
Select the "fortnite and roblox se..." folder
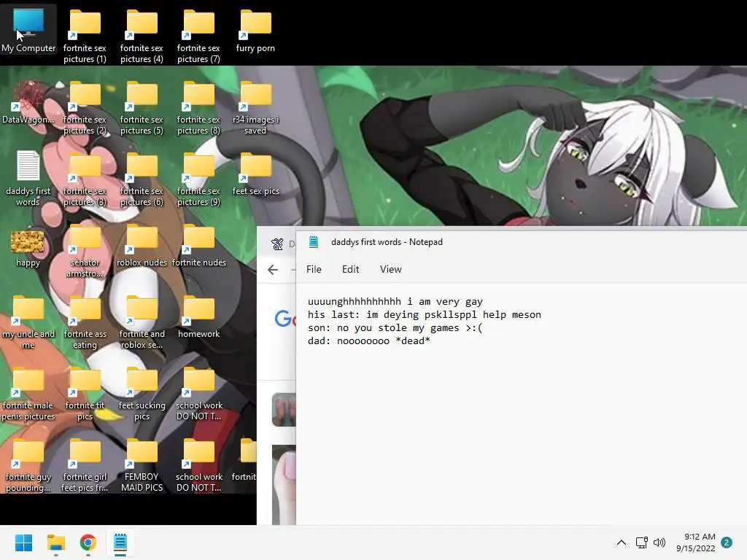click(142, 322)
